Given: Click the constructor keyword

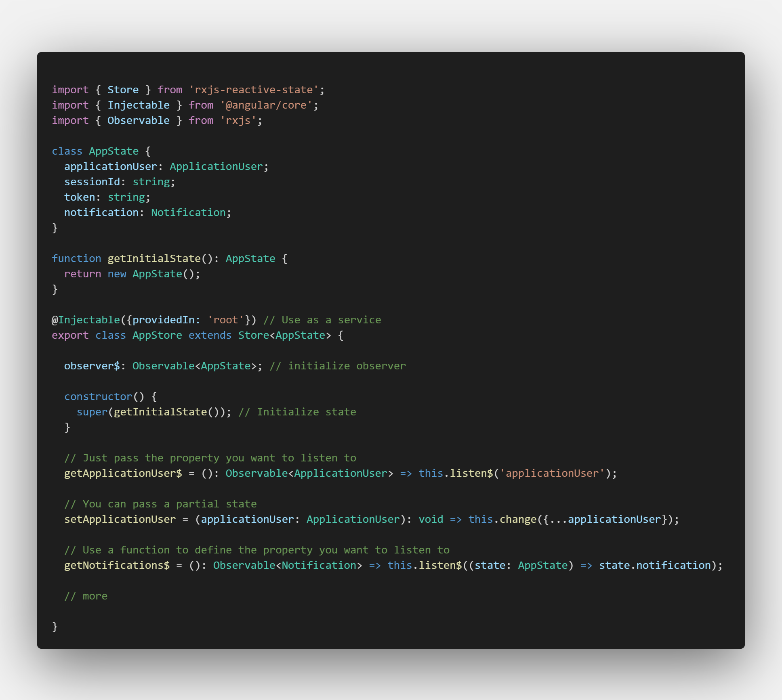Looking at the screenshot, I should pyautogui.click(x=98, y=396).
